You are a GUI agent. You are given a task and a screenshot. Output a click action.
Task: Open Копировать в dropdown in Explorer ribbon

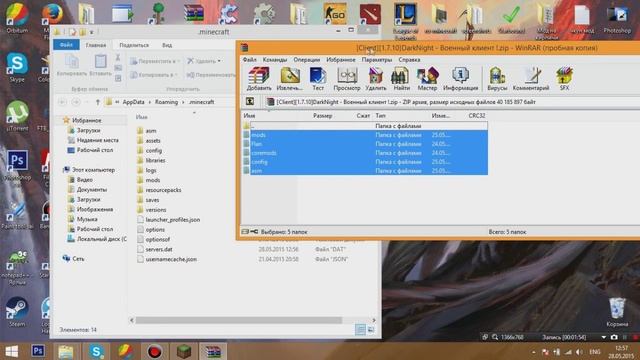click(154, 75)
